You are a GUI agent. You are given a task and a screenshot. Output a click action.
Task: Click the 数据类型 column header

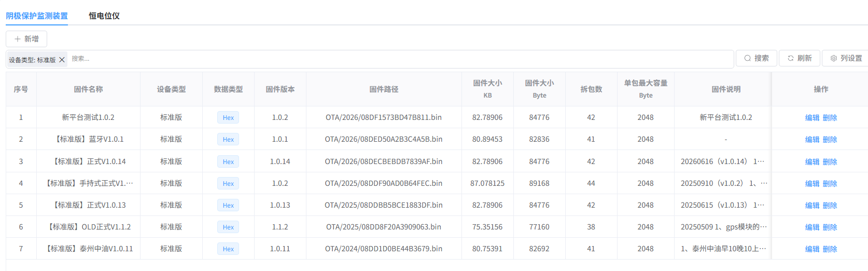click(229, 89)
